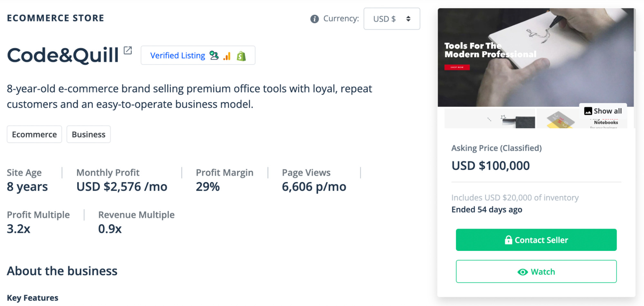
Task: Click the lock icon inside Contact Seller
Action: tap(508, 240)
